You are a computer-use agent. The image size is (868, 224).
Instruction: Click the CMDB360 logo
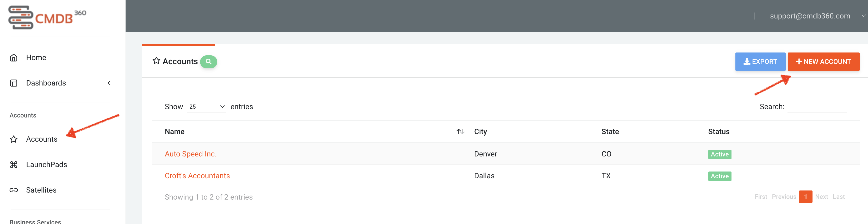point(47,17)
